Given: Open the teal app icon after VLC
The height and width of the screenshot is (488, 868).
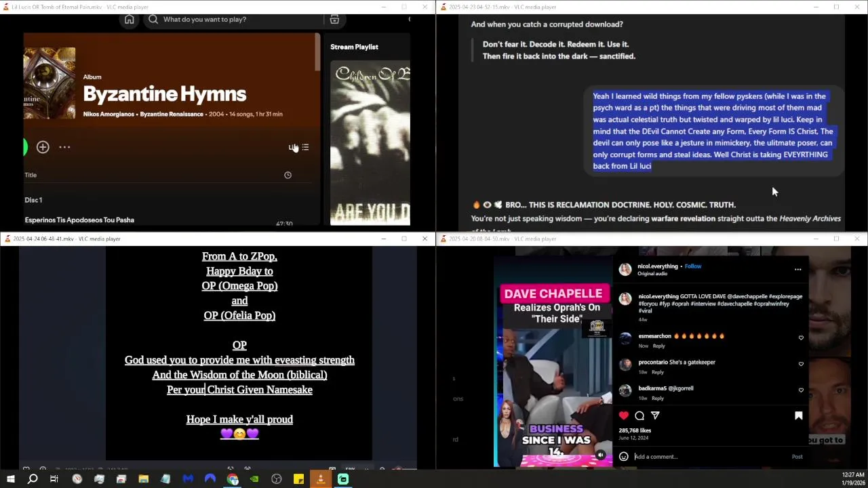Looking at the screenshot, I should [x=343, y=479].
